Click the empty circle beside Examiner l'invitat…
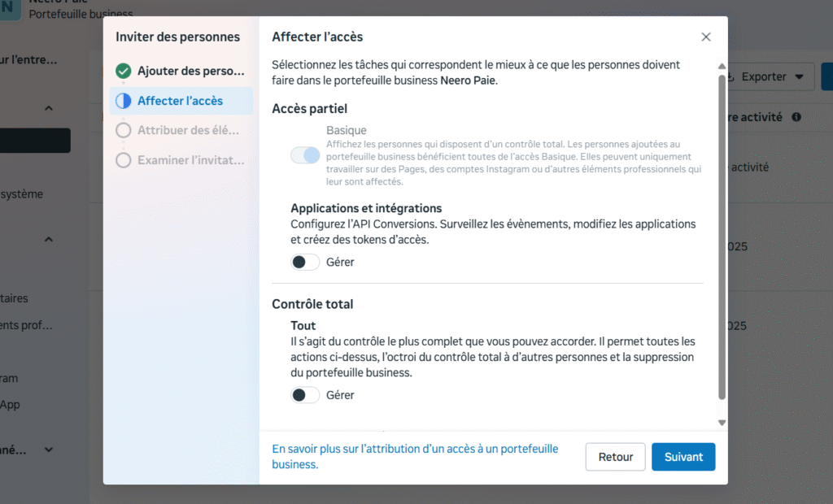Screen dimensions: 833x504 coord(124,160)
